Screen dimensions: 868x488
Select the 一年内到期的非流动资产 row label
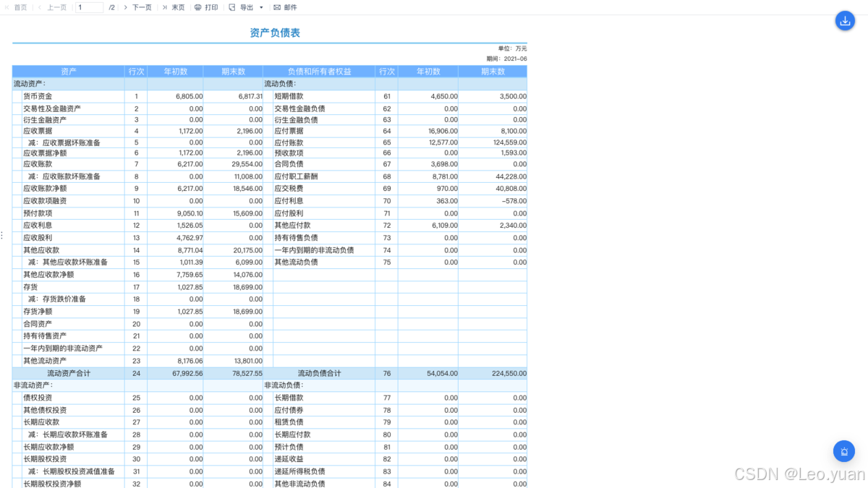pyautogui.click(x=63, y=348)
